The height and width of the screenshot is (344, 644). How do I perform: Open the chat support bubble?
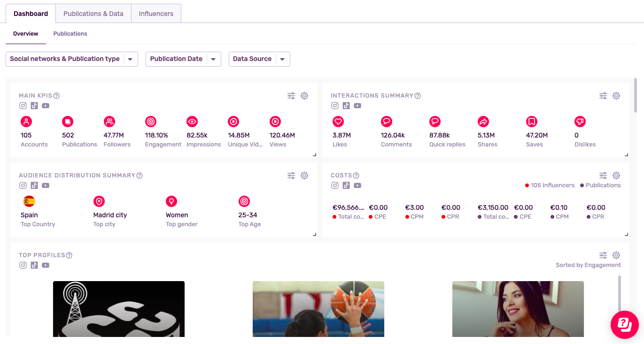(624, 324)
